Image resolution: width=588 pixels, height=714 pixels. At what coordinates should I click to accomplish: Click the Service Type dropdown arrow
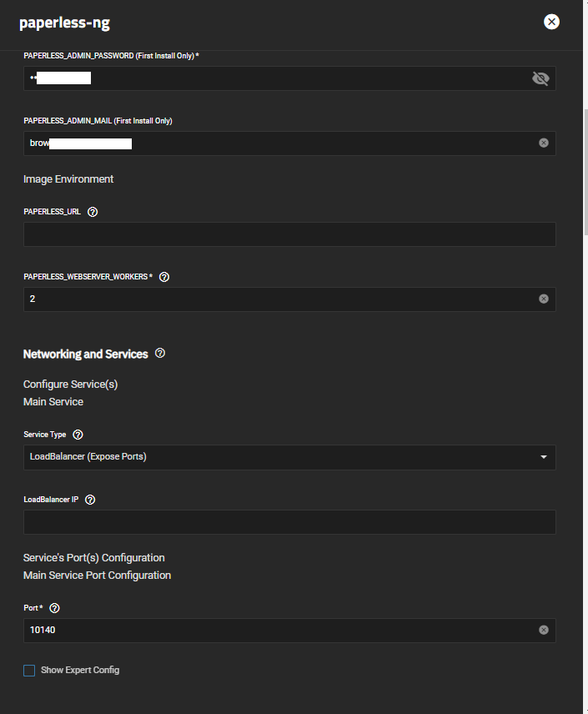(x=543, y=457)
